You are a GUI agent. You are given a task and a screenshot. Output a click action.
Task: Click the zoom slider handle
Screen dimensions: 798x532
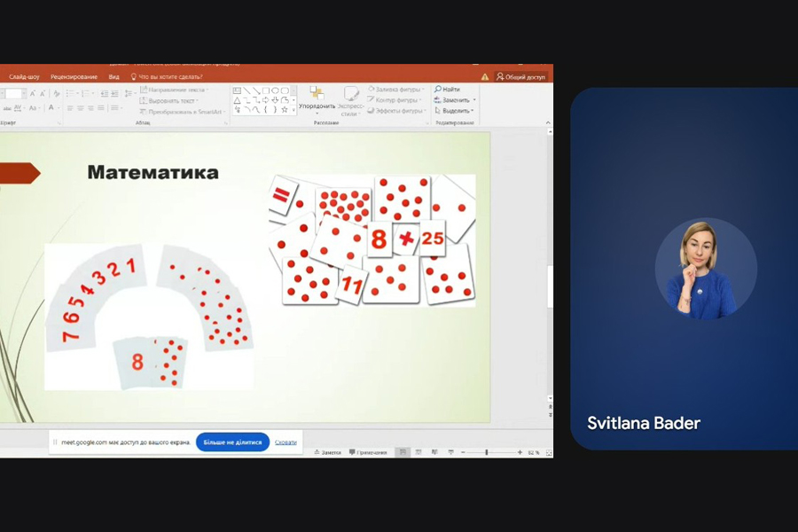[487, 452]
